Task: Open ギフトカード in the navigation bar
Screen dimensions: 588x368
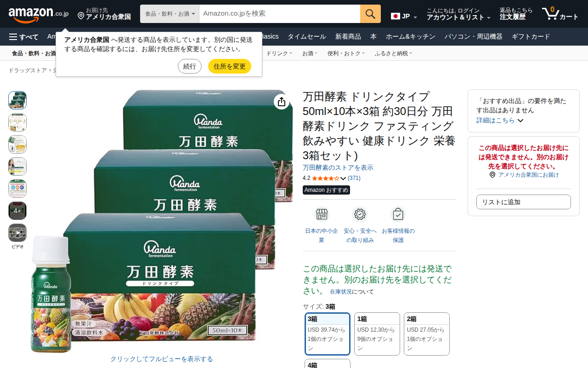Action: click(531, 37)
